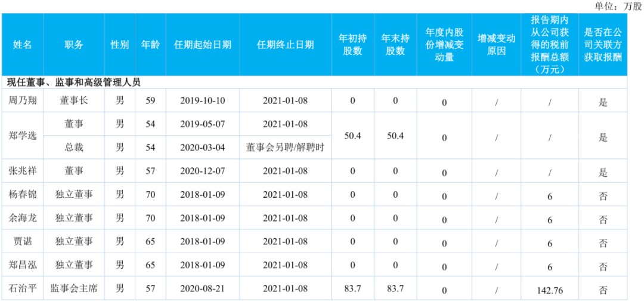
Task: Click the start date 2019-10-10
Action: coord(203,100)
